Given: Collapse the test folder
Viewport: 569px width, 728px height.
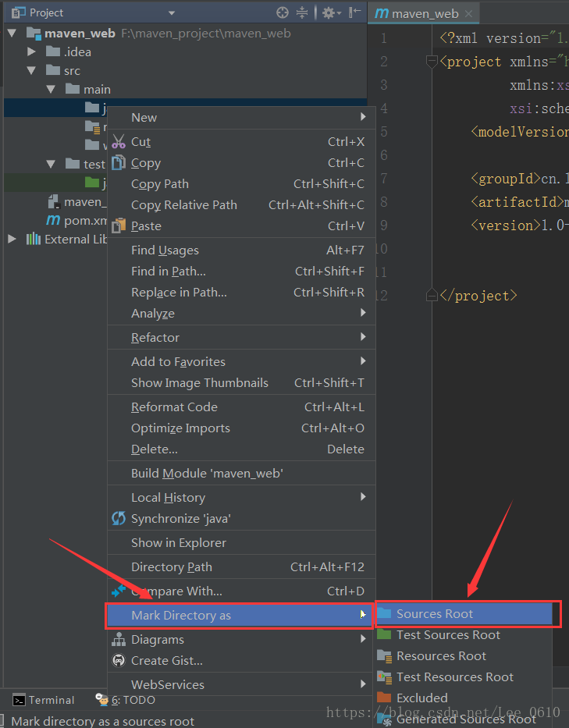Looking at the screenshot, I should [51, 165].
